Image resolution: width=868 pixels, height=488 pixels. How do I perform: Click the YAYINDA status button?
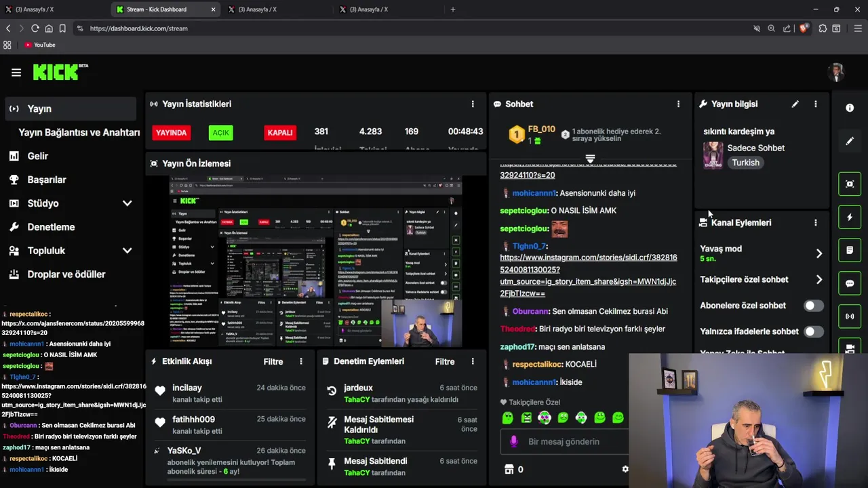[172, 133]
